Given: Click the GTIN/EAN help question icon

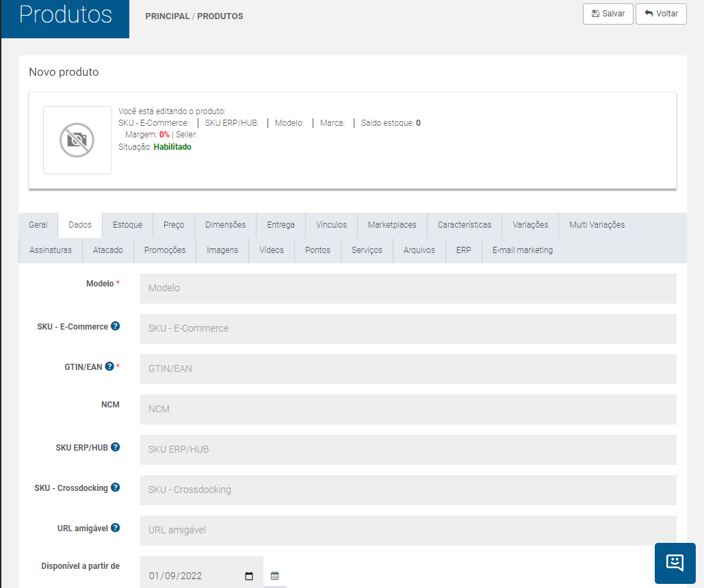Looking at the screenshot, I should point(109,366).
